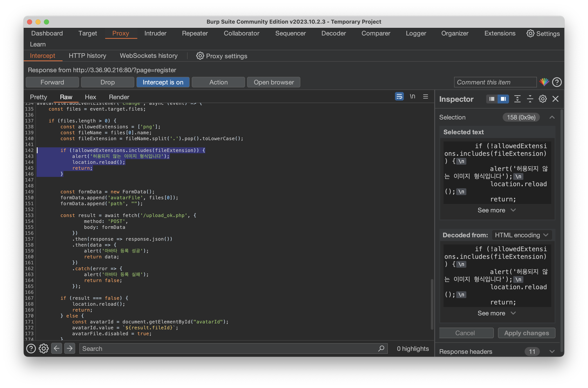
Task: Forward the intercepted response
Action: [52, 82]
